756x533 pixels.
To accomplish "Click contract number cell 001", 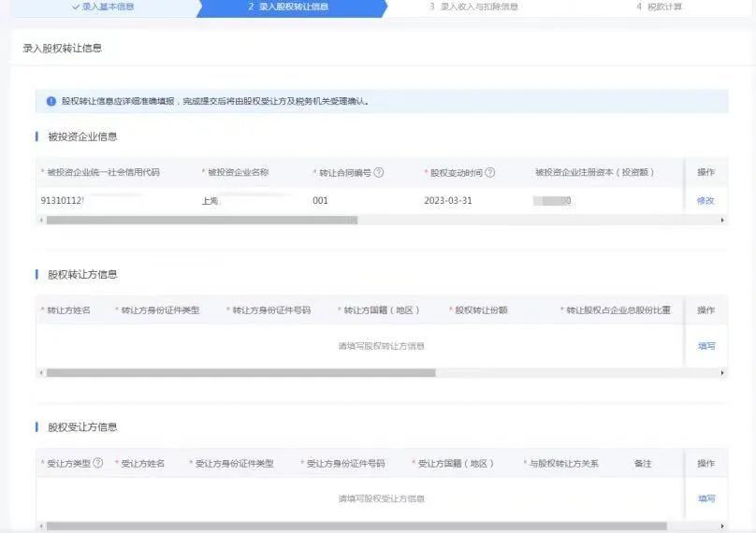I will click(320, 200).
